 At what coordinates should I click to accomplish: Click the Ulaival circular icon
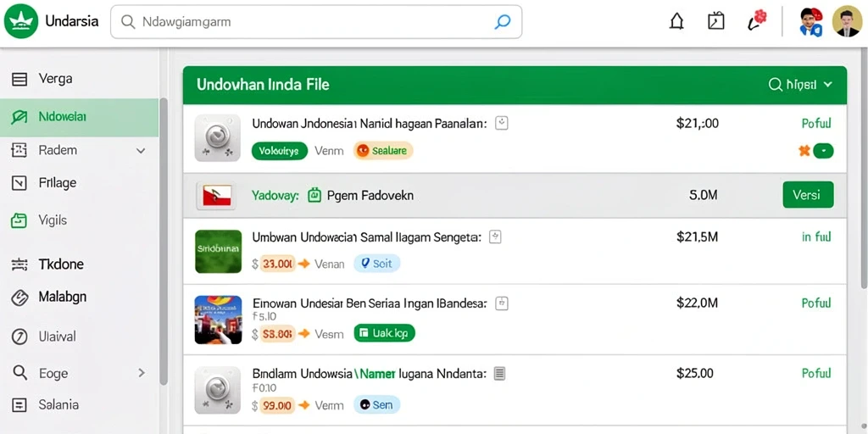(19, 337)
